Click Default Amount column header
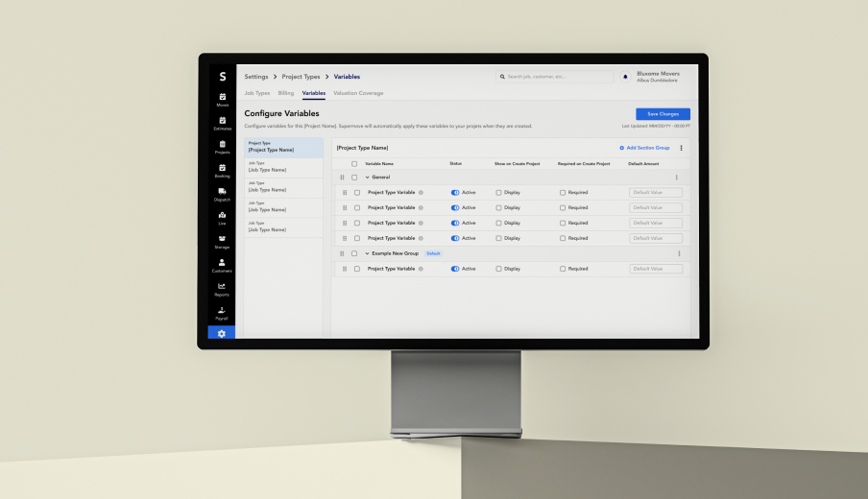 pyautogui.click(x=643, y=164)
